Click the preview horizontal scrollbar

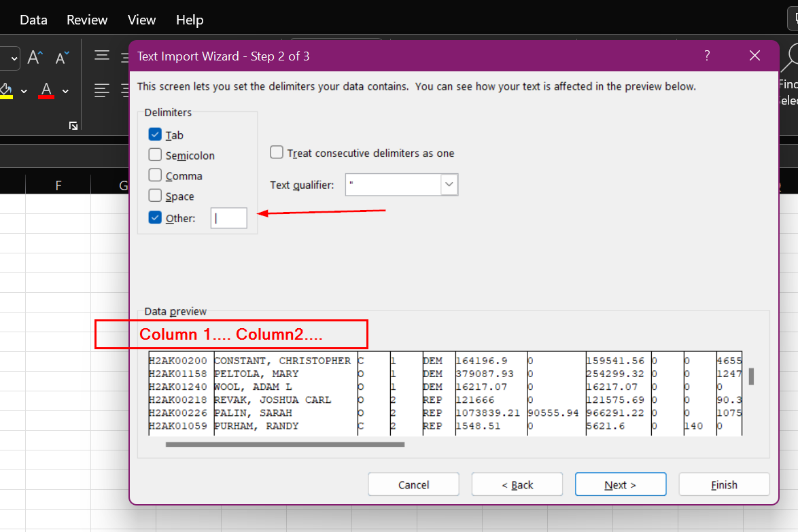285,444
